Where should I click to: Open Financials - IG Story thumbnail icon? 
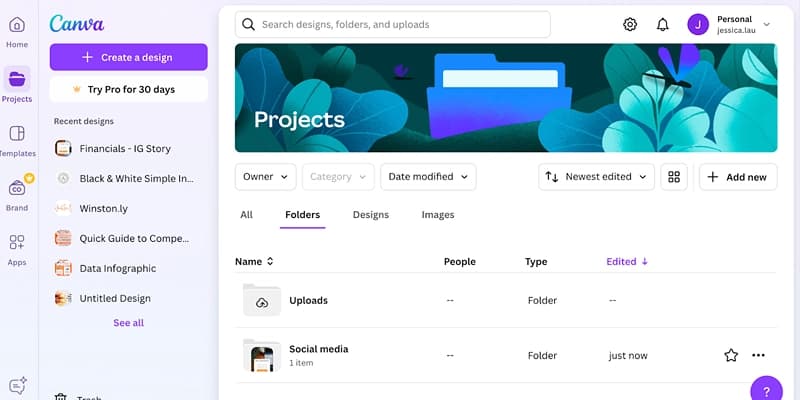(x=63, y=148)
